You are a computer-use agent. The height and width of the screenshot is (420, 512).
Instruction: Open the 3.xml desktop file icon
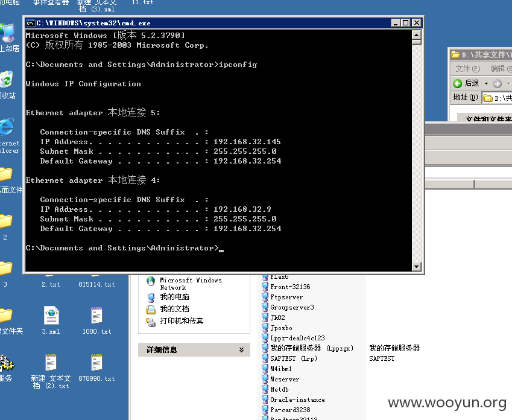[51, 316]
